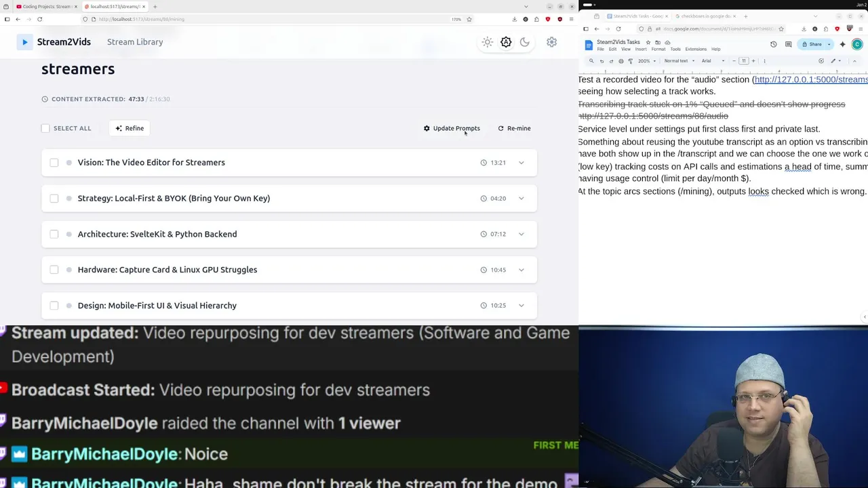Check the Strategy: Local-First & BYOK row
868x488 pixels.
tap(54, 199)
